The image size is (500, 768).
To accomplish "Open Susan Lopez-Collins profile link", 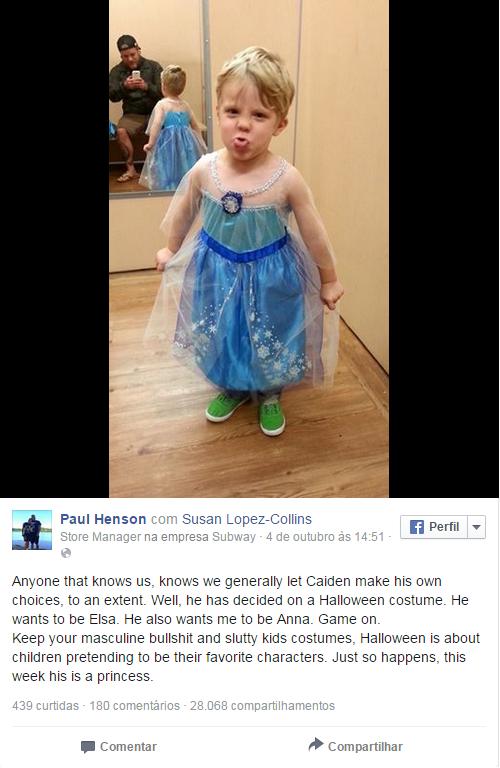I will (x=247, y=519).
